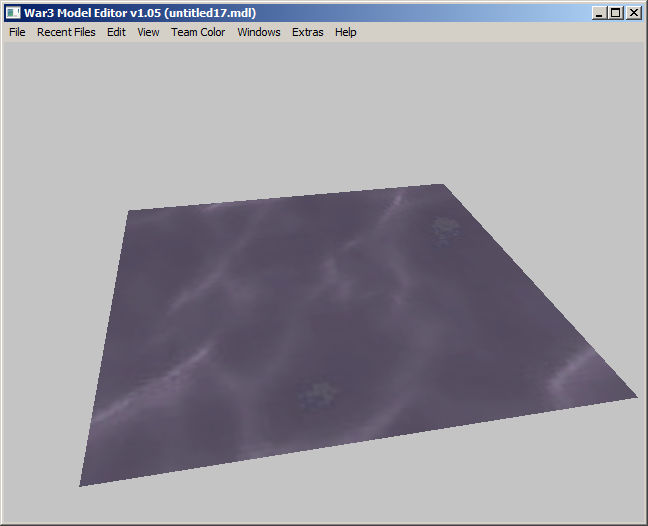
Task: Open the Help menu
Action: click(x=345, y=32)
